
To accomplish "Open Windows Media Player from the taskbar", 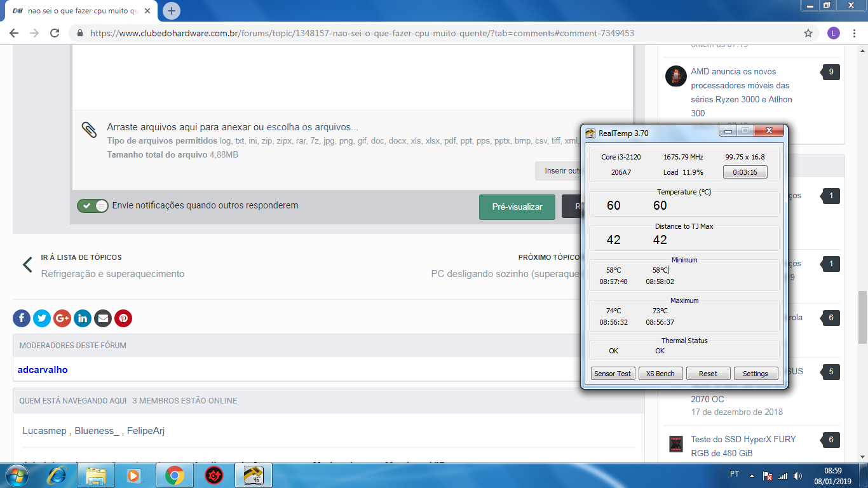I will 134,475.
